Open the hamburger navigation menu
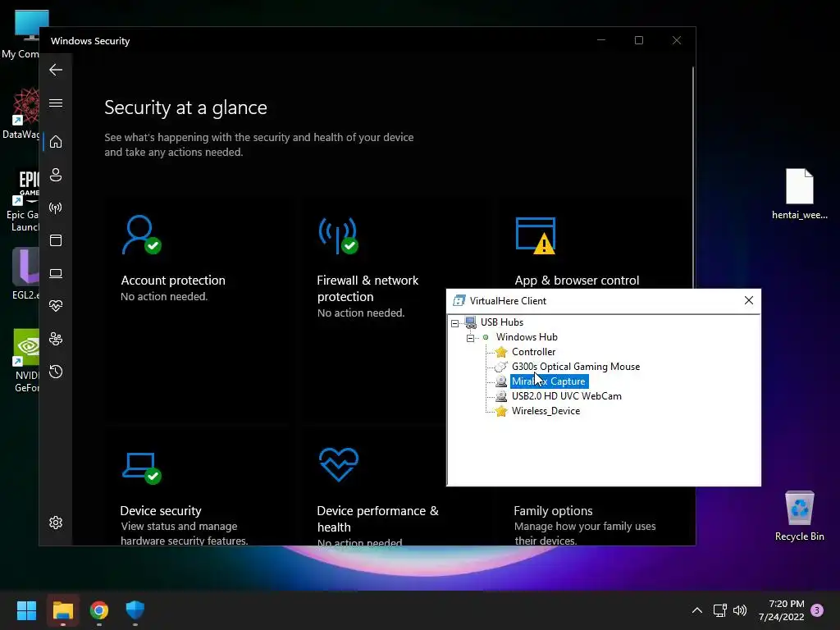The height and width of the screenshot is (630, 840). click(x=56, y=103)
